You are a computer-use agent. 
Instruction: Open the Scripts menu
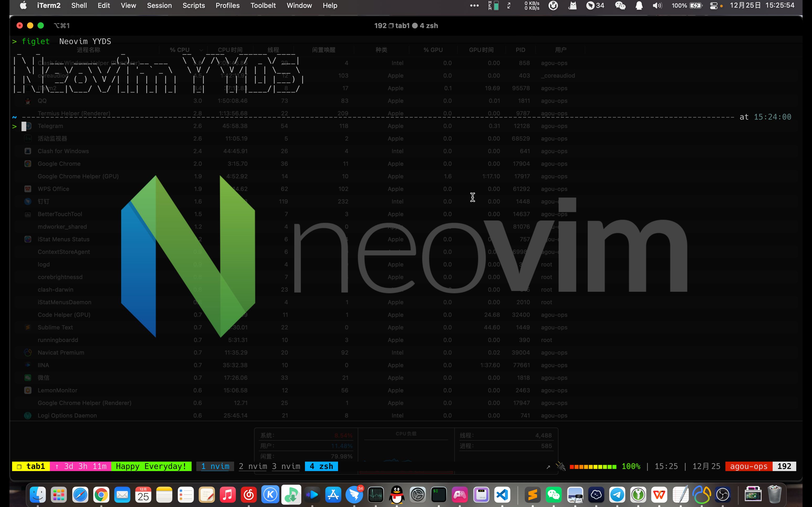[194, 5]
